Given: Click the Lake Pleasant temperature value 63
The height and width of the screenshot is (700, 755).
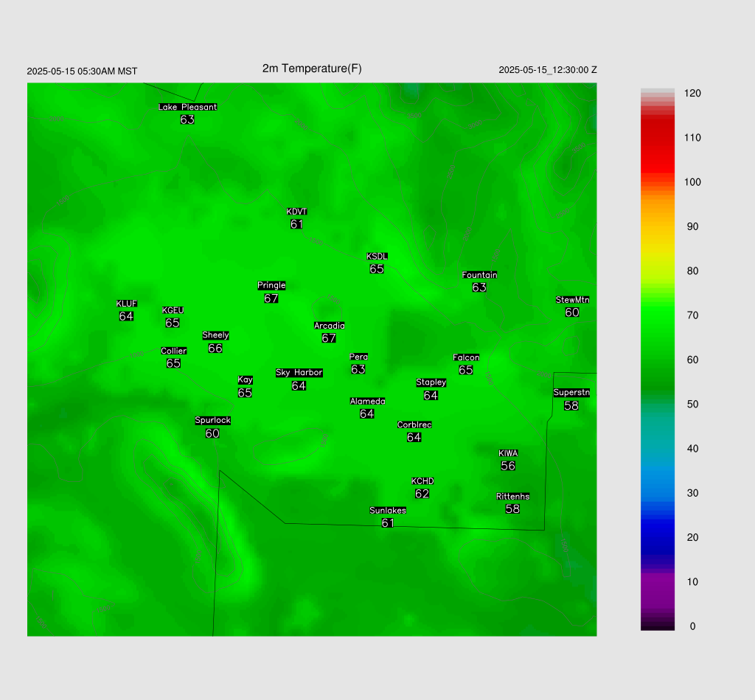Looking at the screenshot, I should click(x=187, y=119).
